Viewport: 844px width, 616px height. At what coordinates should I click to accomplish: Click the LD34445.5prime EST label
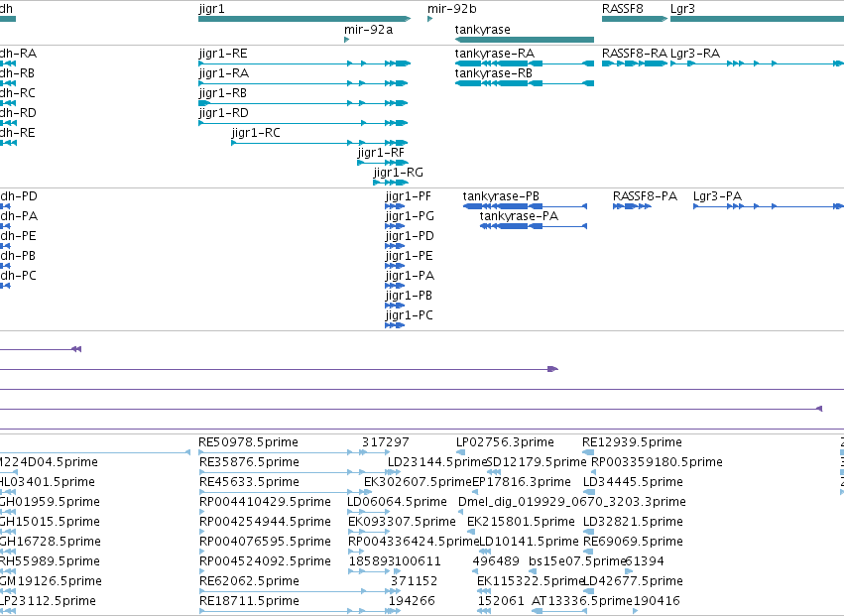(633, 482)
